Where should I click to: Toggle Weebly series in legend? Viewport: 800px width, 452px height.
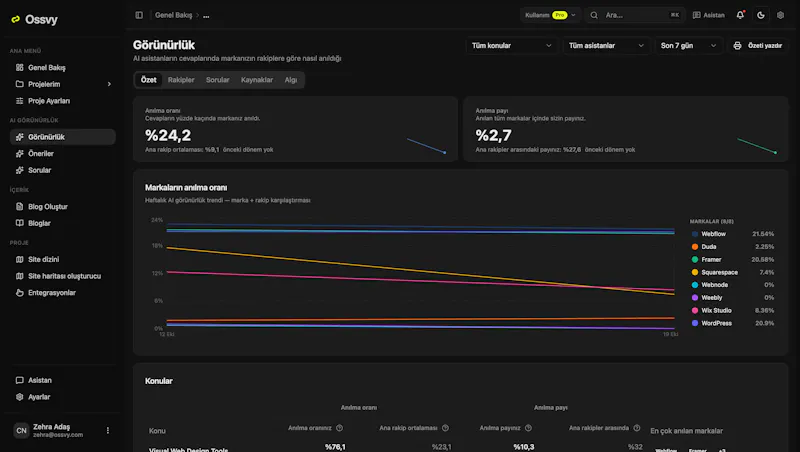[733, 297]
